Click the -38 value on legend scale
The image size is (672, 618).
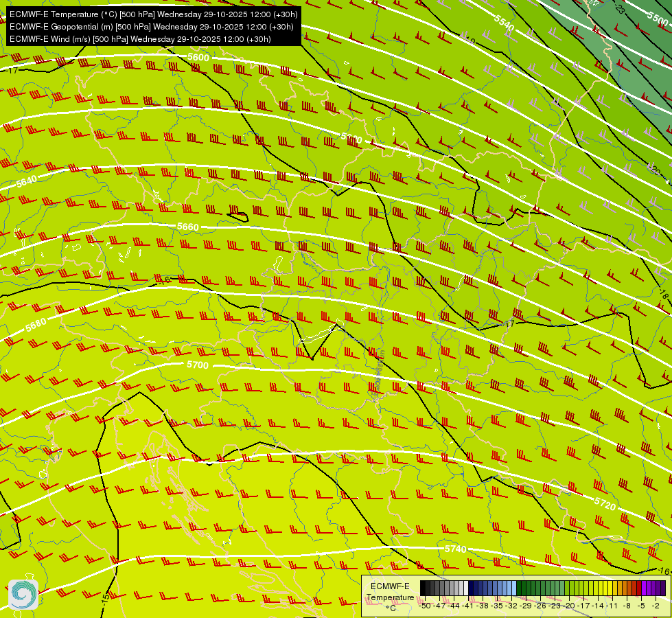pos(482,606)
